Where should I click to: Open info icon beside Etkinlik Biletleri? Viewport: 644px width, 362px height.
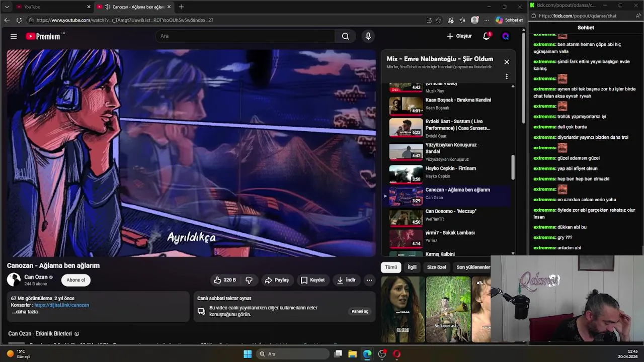77,334
